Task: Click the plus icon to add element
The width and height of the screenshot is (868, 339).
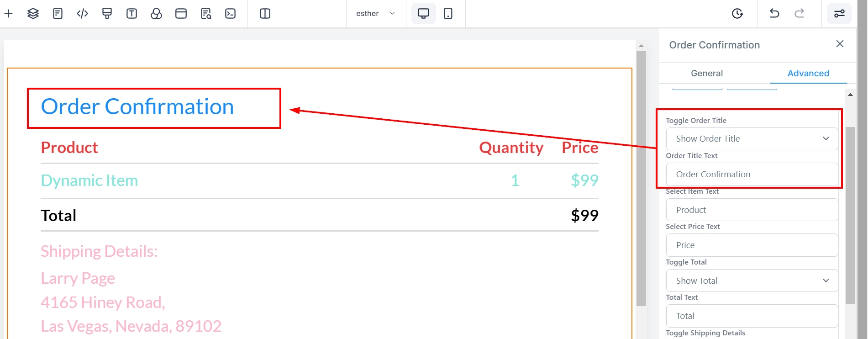Action: [9, 14]
